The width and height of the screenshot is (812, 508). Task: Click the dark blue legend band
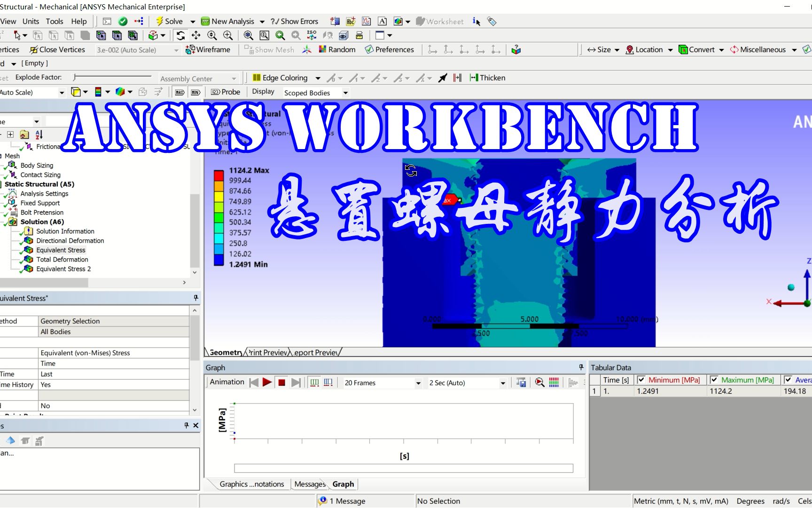219,260
